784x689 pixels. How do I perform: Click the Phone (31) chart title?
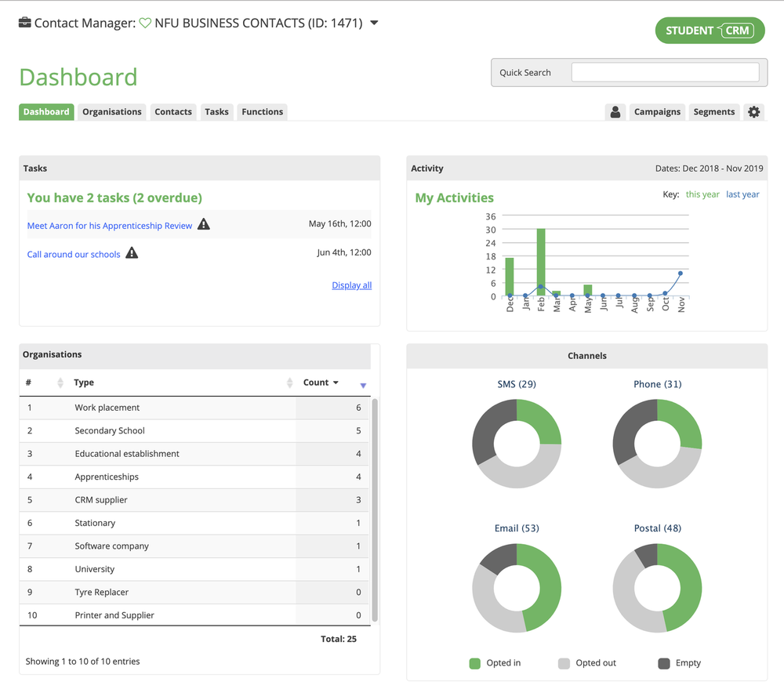[658, 384]
